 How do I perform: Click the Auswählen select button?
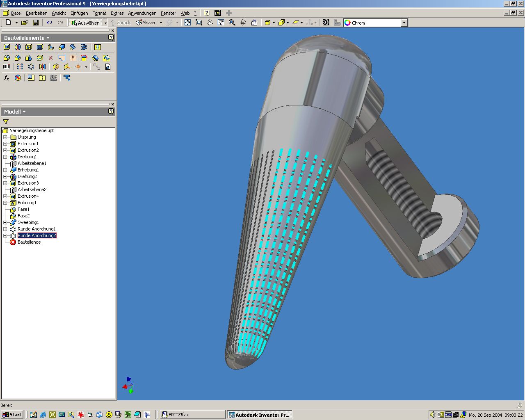coord(85,23)
